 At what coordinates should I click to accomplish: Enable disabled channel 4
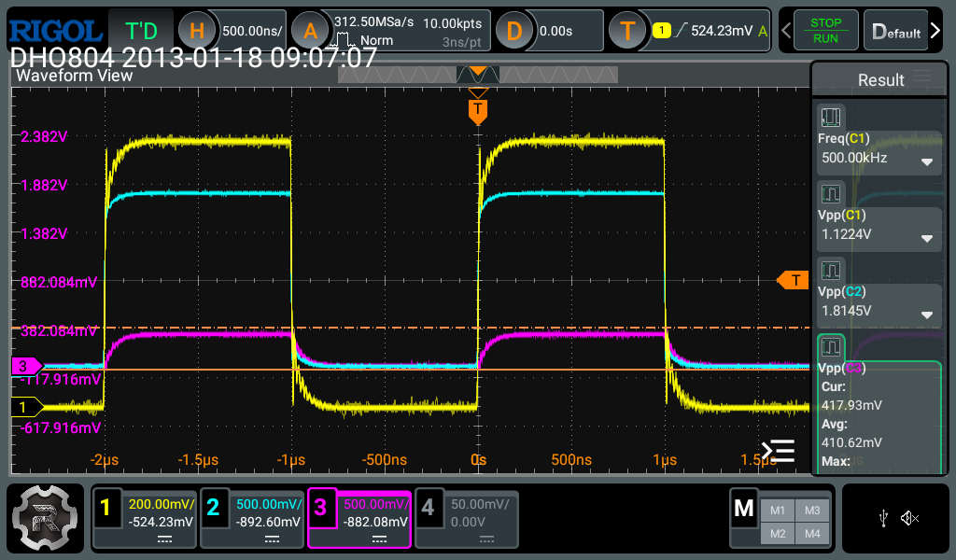coord(428,508)
